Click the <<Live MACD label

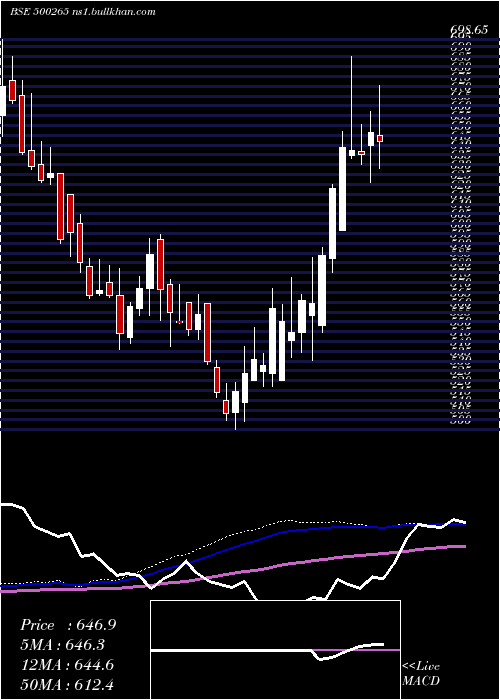[x=421, y=674]
